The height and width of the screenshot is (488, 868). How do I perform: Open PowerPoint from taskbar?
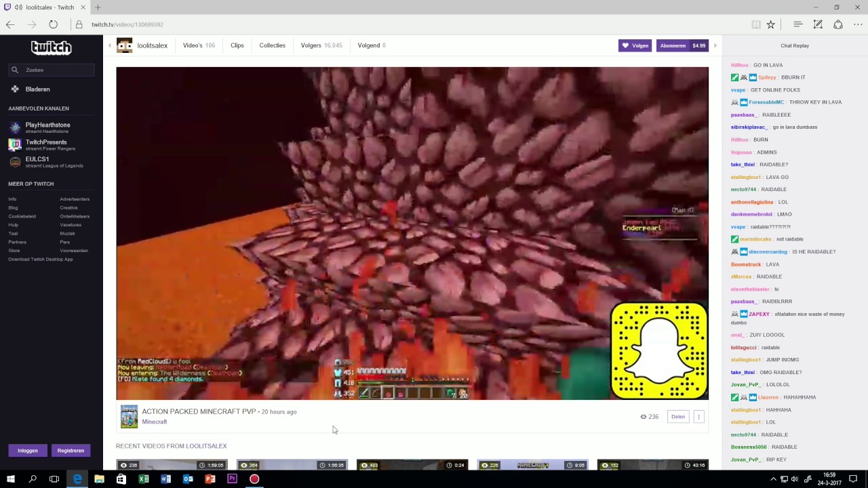[x=210, y=479]
